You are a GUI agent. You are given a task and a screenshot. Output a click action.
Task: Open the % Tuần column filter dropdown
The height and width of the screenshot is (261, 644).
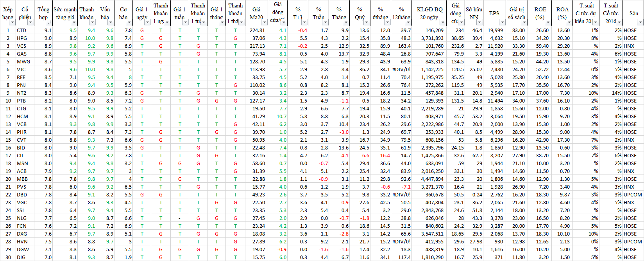pos(325,22)
